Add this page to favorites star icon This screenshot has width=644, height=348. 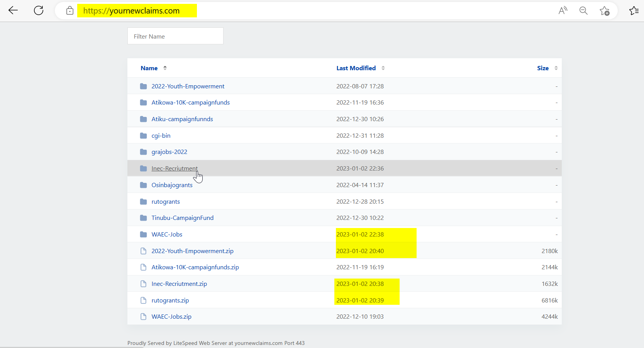[x=605, y=11]
